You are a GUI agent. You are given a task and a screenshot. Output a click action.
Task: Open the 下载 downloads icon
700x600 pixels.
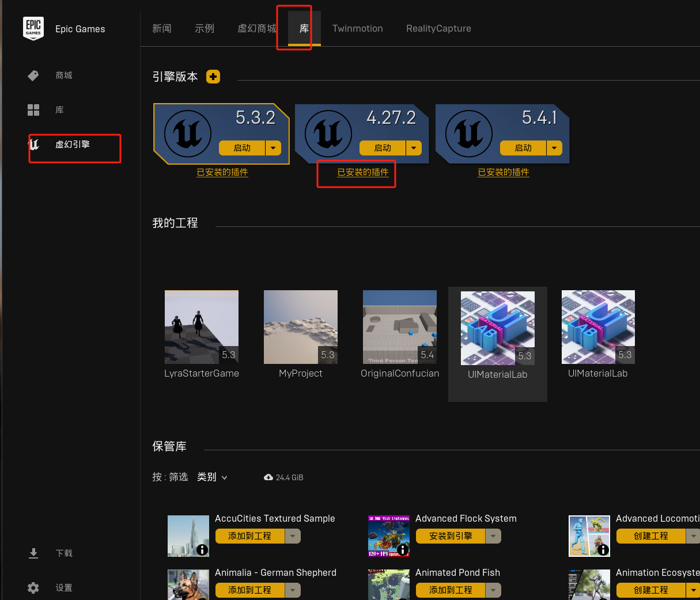coord(33,553)
